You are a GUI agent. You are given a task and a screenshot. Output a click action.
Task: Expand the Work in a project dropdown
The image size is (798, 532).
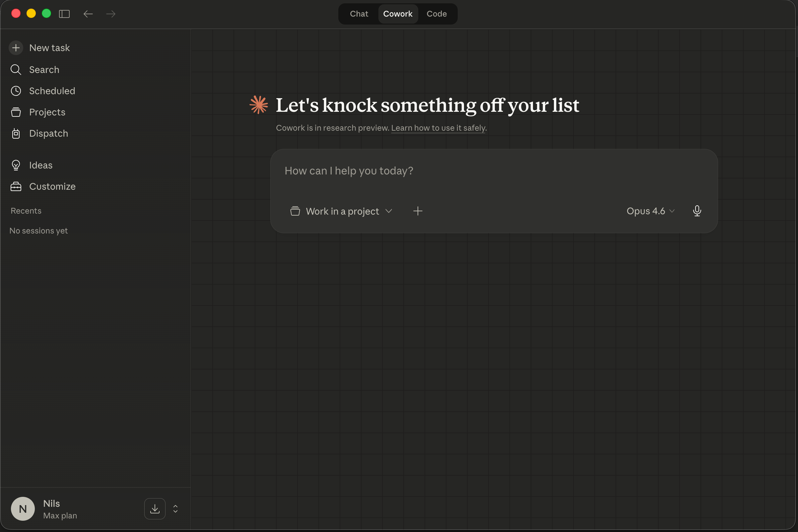click(341, 211)
